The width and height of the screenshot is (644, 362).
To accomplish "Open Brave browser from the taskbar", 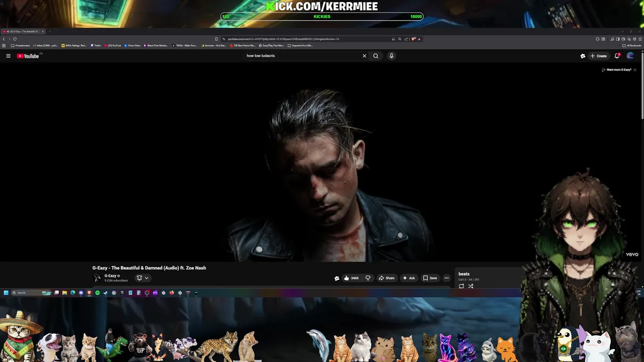I will point(89,293).
